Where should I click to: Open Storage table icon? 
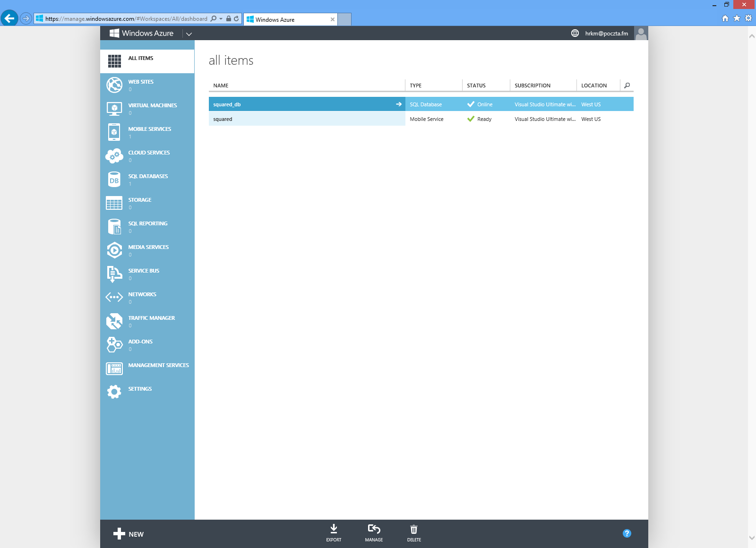tap(114, 203)
